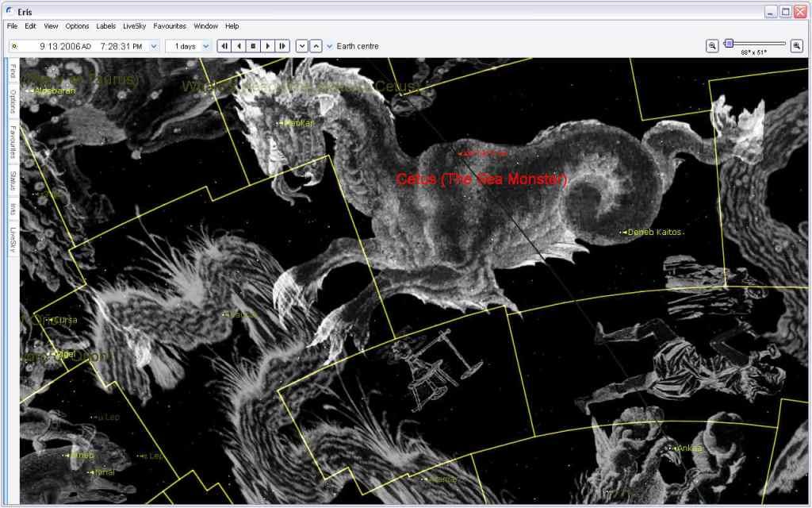The width and height of the screenshot is (812, 508).
Task: Click the Eris application icon in title bar
Action: tap(9, 11)
